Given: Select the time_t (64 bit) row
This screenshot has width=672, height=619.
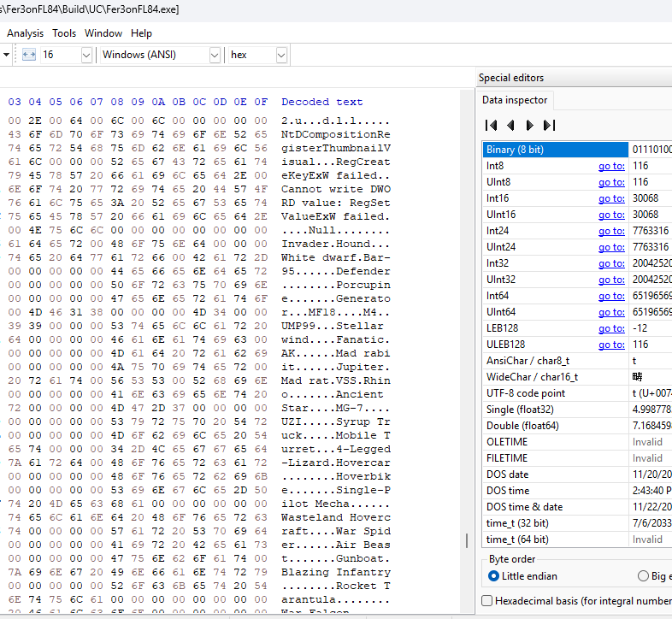Looking at the screenshot, I should [577, 540].
